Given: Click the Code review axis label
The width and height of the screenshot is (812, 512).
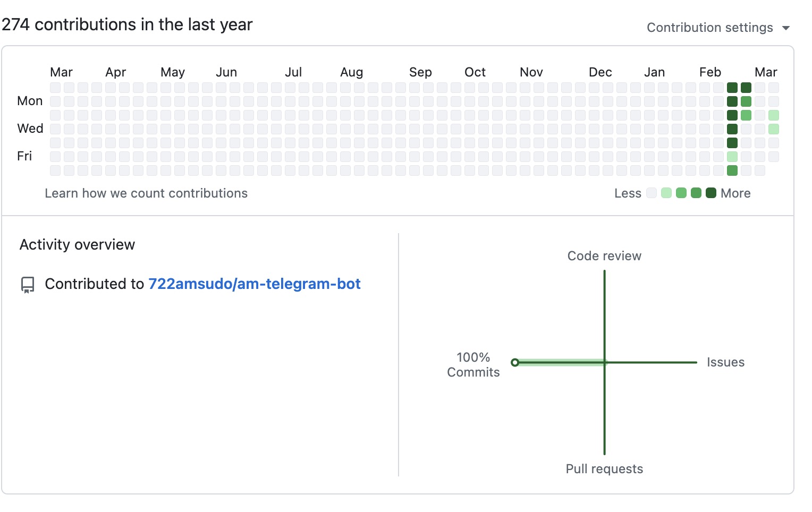Looking at the screenshot, I should pos(604,256).
